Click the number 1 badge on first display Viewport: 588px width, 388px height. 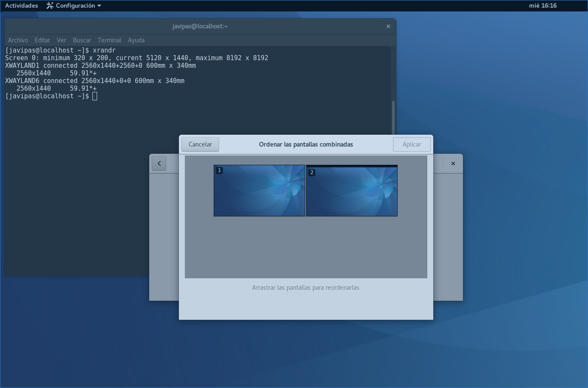click(x=219, y=170)
